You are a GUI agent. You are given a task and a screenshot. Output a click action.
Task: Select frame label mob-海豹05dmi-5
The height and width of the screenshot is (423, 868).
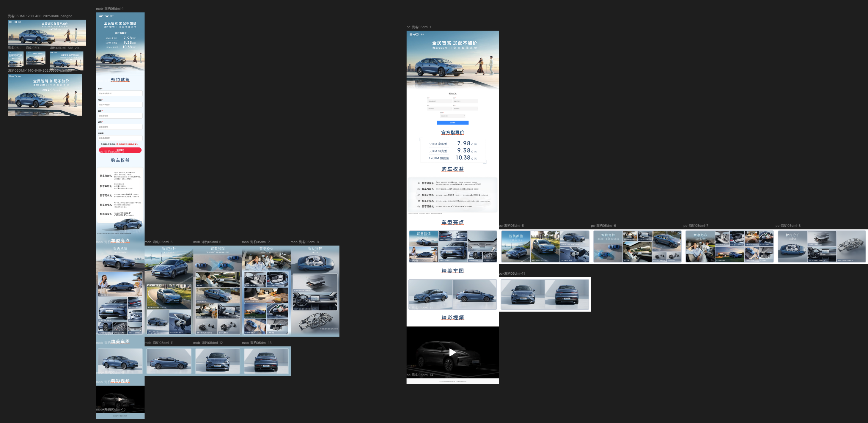point(158,242)
